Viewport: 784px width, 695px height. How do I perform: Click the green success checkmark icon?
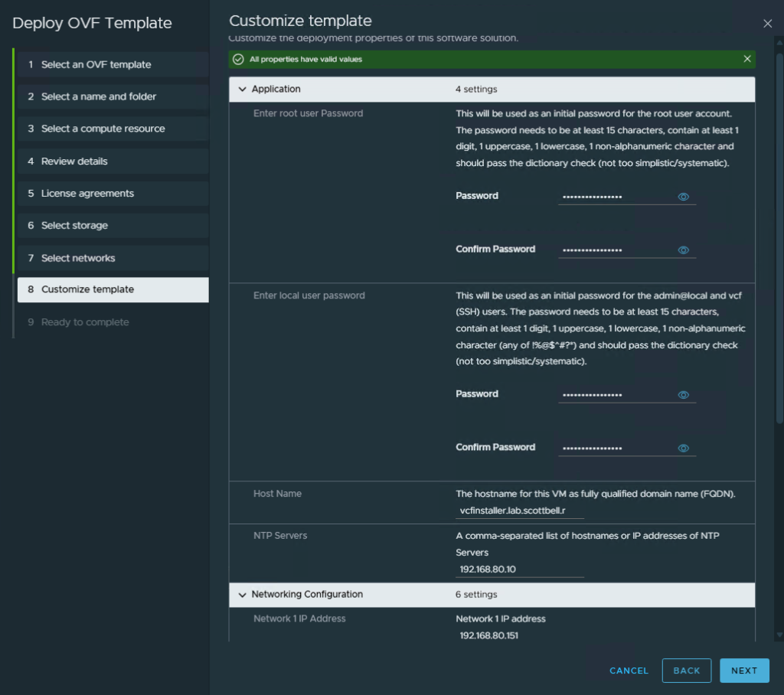pyautogui.click(x=238, y=59)
